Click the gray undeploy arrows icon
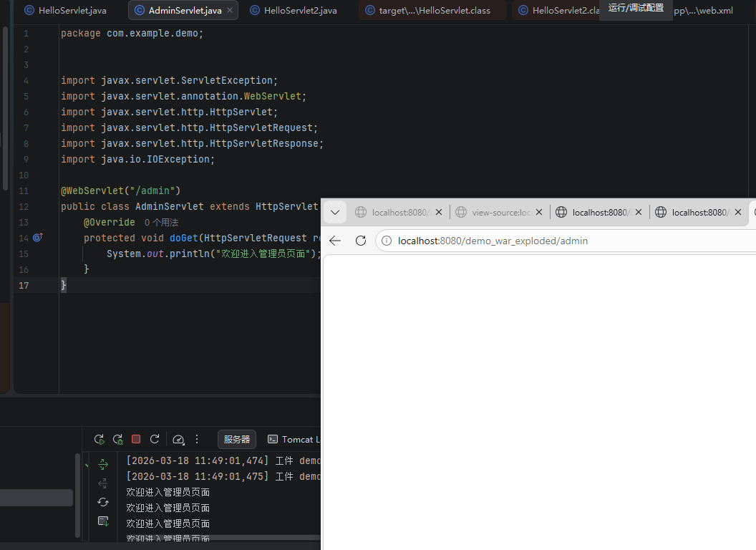Image resolution: width=756 pixels, height=550 pixels. (x=103, y=483)
